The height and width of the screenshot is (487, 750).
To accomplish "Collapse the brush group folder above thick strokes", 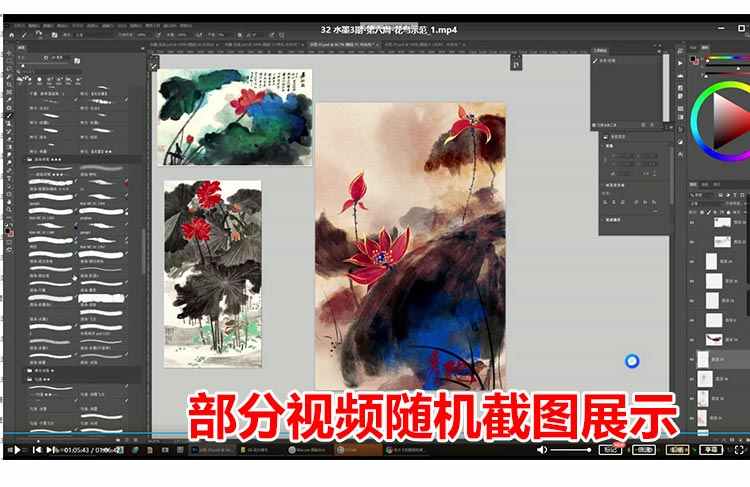I will (x=30, y=159).
